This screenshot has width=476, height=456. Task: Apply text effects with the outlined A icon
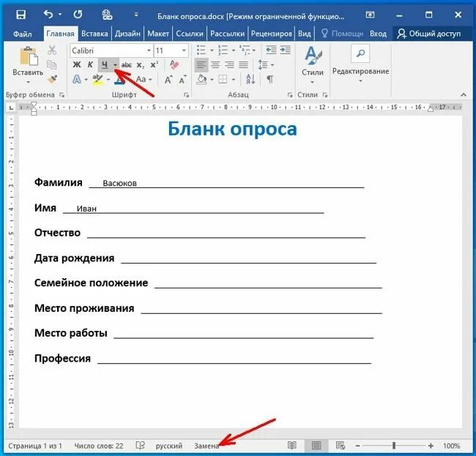point(77,80)
